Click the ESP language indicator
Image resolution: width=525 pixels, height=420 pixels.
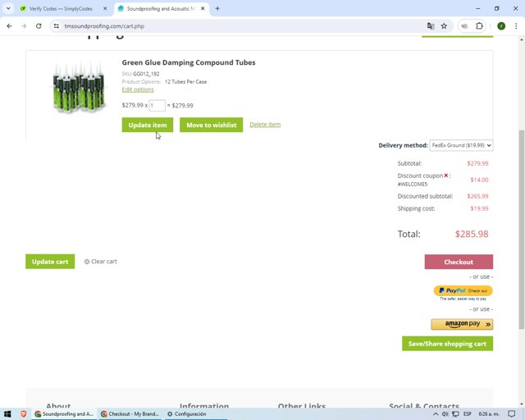(x=468, y=414)
